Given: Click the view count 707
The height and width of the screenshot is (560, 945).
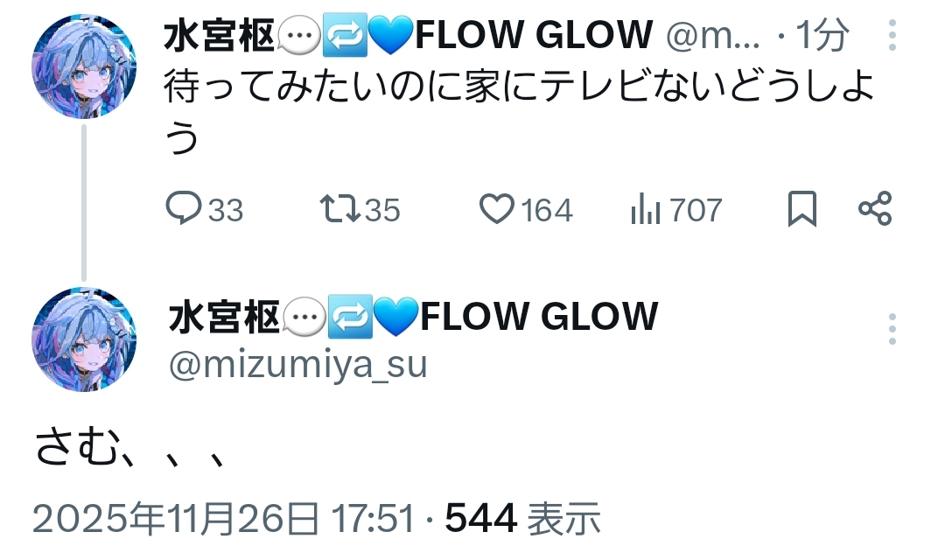Looking at the screenshot, I should [696, 210].
